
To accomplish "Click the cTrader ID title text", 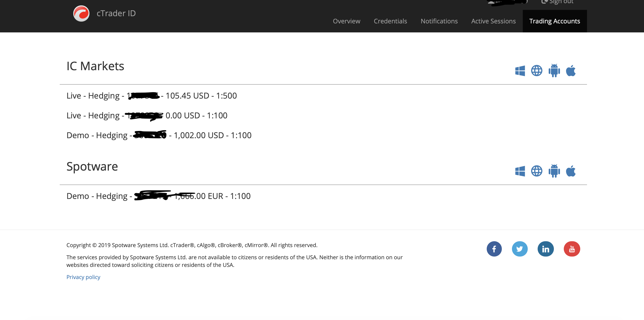I will [116, 13].
